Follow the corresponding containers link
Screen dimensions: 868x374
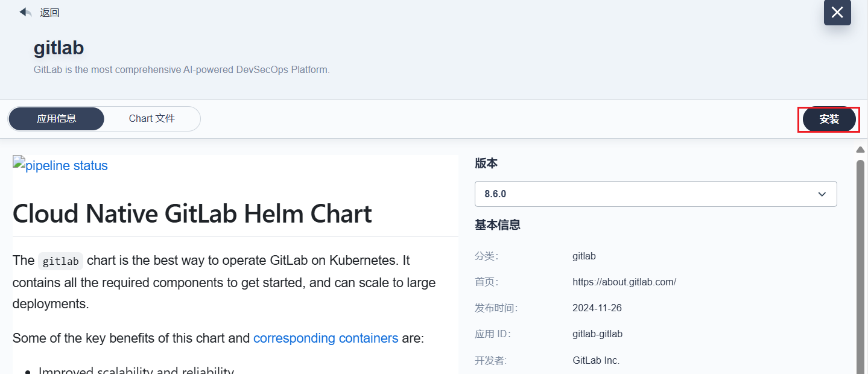coord(326,338)
